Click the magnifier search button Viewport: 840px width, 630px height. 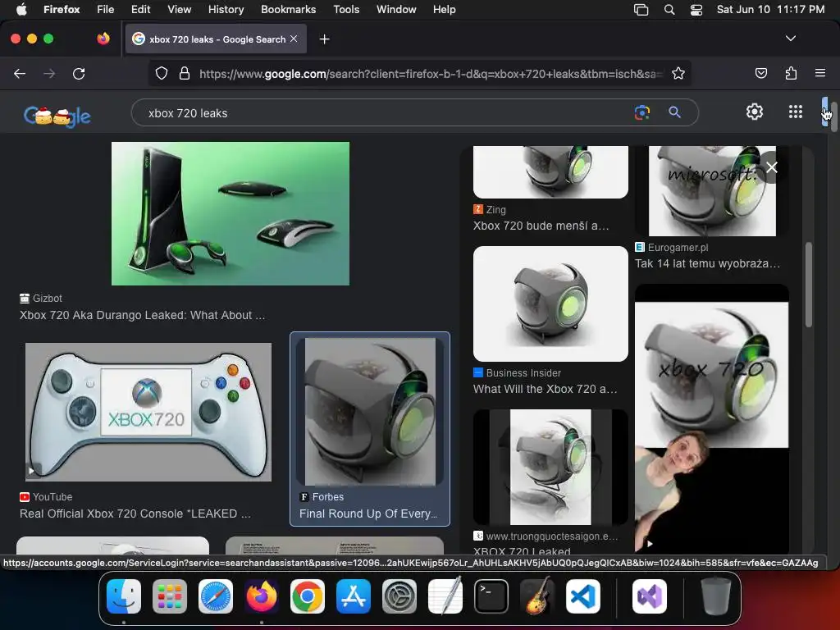tap(674, 112)
